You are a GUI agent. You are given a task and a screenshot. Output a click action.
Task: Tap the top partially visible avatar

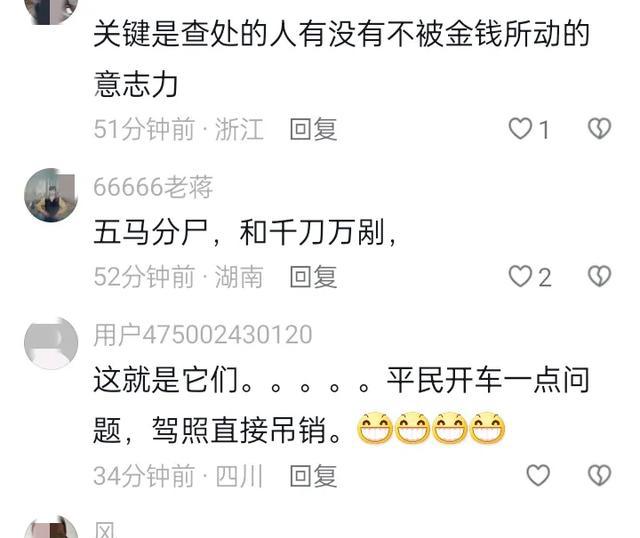coord(51,11)
